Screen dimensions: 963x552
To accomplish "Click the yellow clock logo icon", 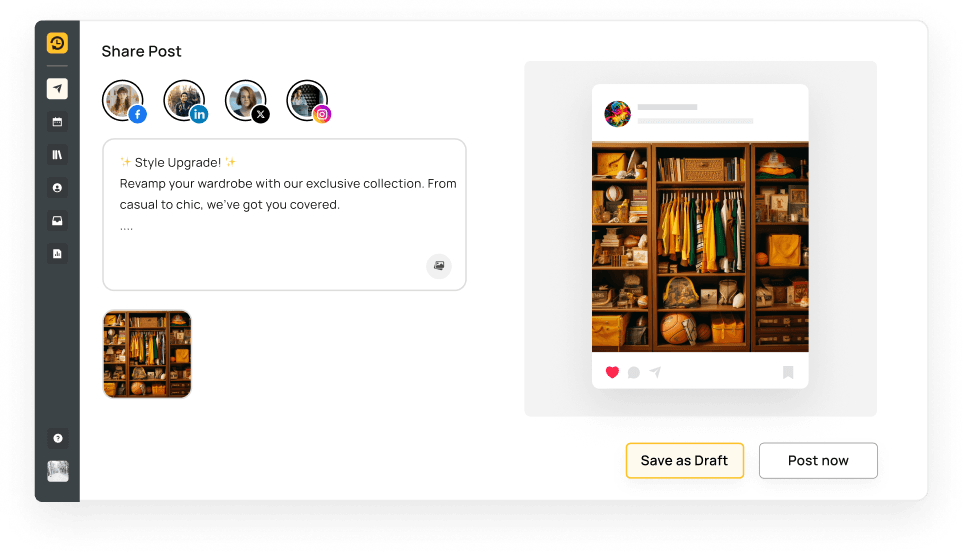I will [x=57, y=43].
